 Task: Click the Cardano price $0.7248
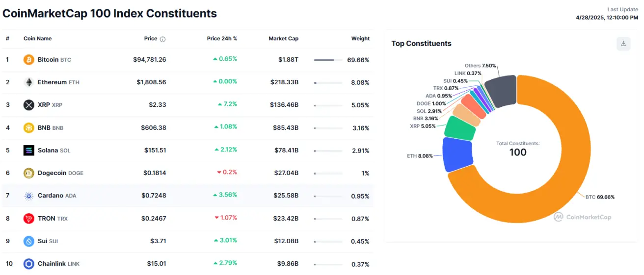154,196
